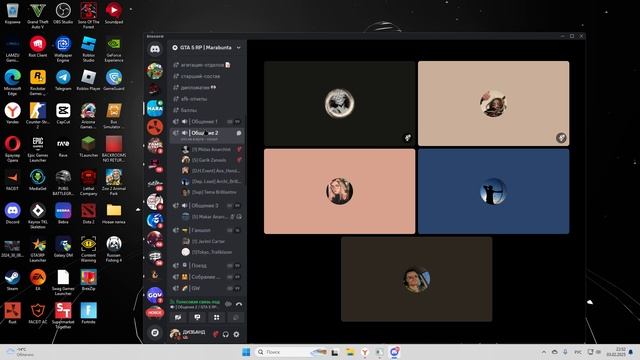The width and height of the screenshot is (640, 360).
Task: Open Soundpad desktop shortcut
Action: 114,13
